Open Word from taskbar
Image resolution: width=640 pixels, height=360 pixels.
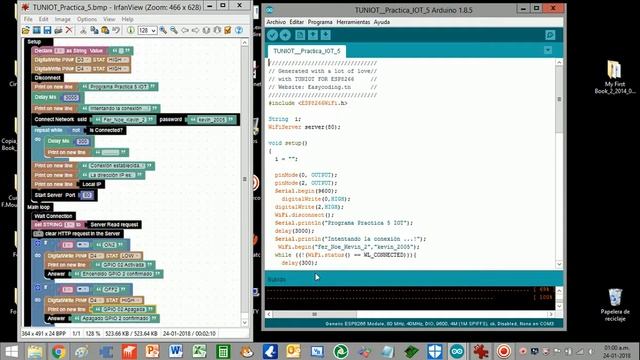tap(176, 351)
